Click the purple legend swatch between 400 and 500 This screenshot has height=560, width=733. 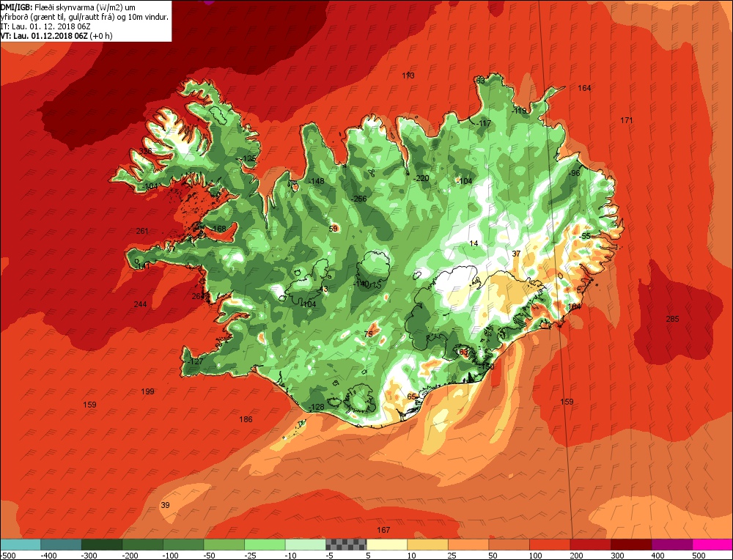click(x=671, y=545)
